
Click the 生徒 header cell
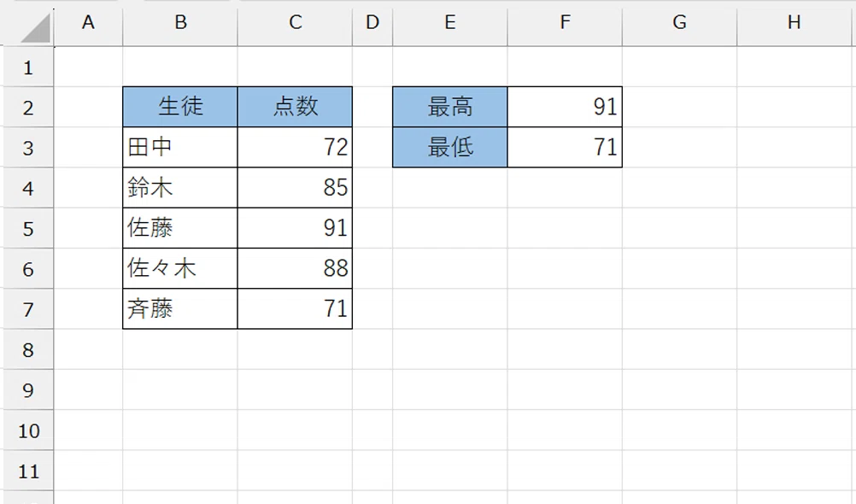pyautogui.click(x=180, y=107)
